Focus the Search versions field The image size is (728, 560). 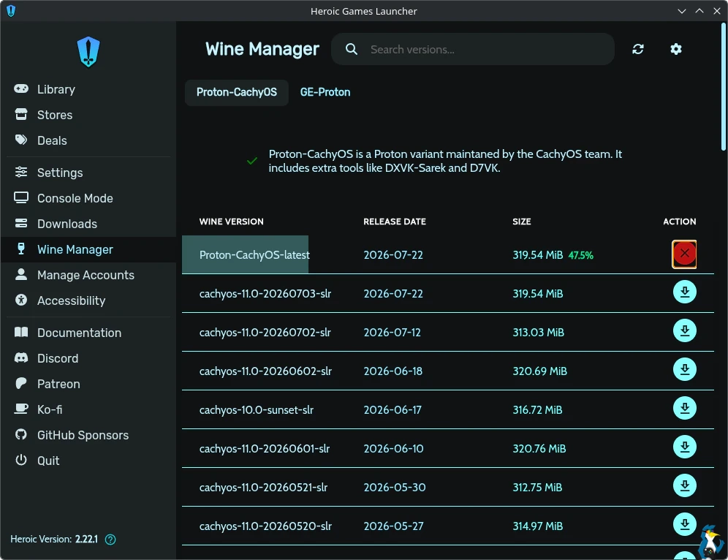473,49
